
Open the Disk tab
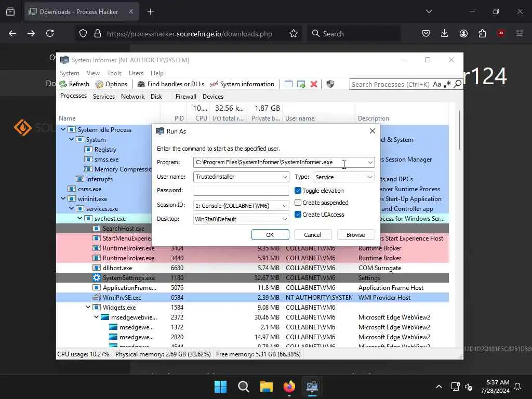[156, 96]
